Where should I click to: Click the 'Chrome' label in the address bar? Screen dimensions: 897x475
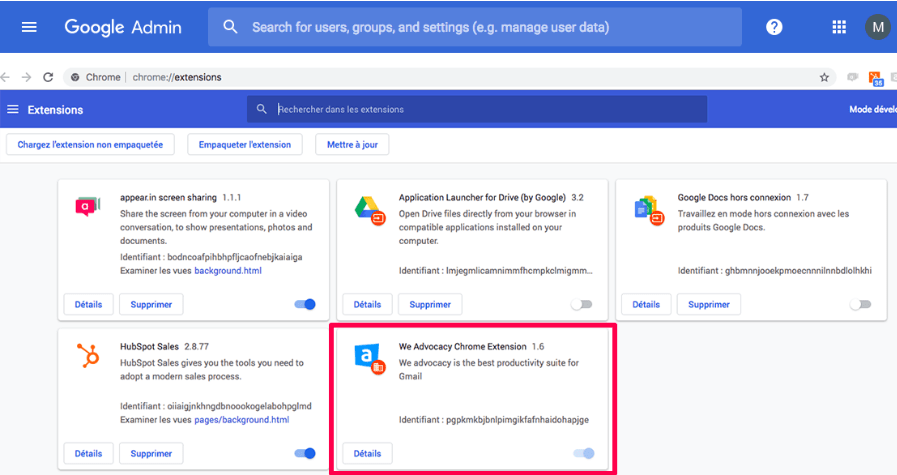coord(103,77)
